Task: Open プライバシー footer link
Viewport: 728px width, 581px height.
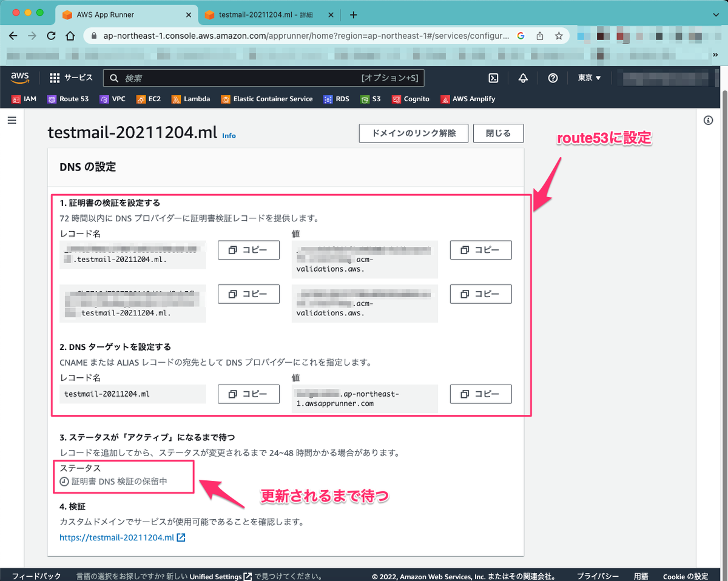Action: 598,576
